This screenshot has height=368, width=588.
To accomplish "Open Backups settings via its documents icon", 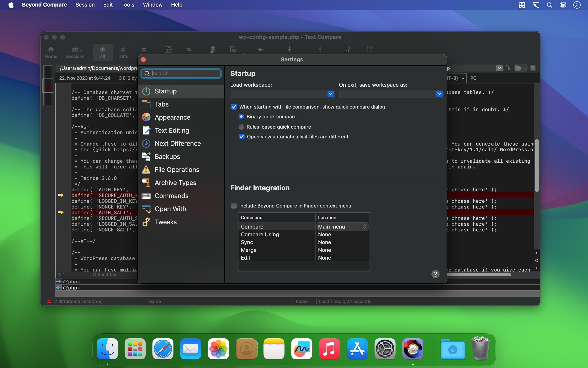I will point(146,156).
